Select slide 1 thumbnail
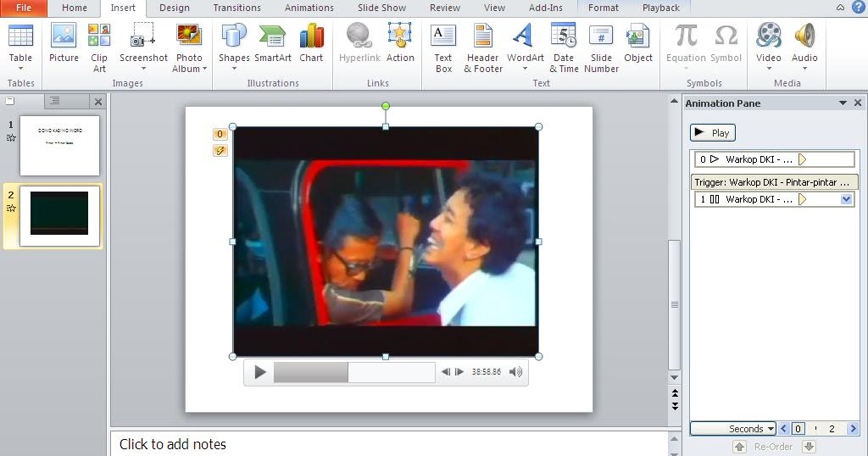868x456 pixels. click(60, 146)
